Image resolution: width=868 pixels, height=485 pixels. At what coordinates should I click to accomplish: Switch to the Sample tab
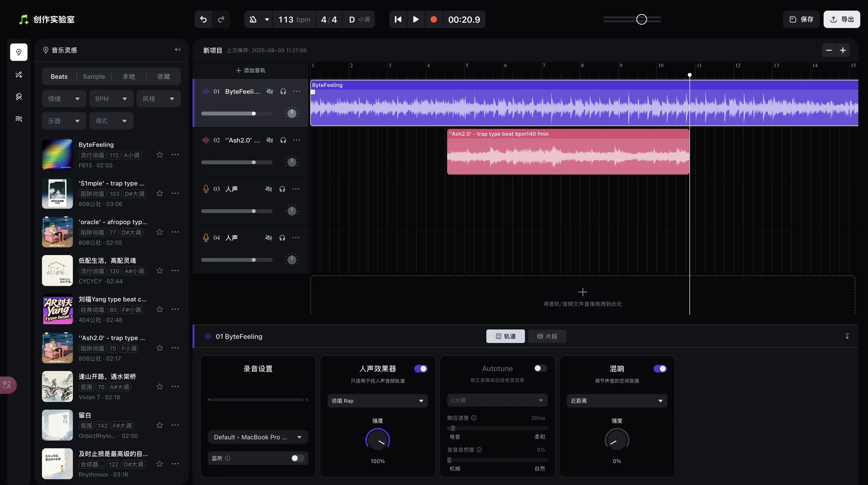(x=94, y=77)
